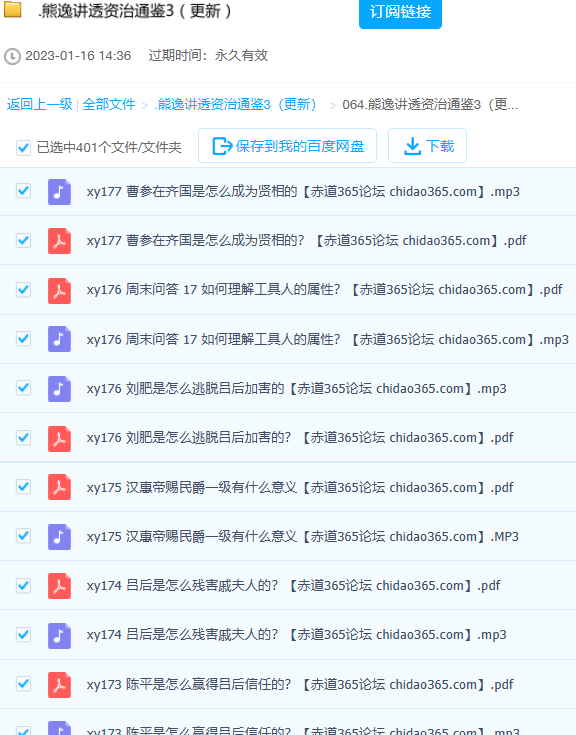The width and height of the screenshot is (576, 735).
Task: Open 全部文件 breadcrumb link
Action: pos(109,104)
